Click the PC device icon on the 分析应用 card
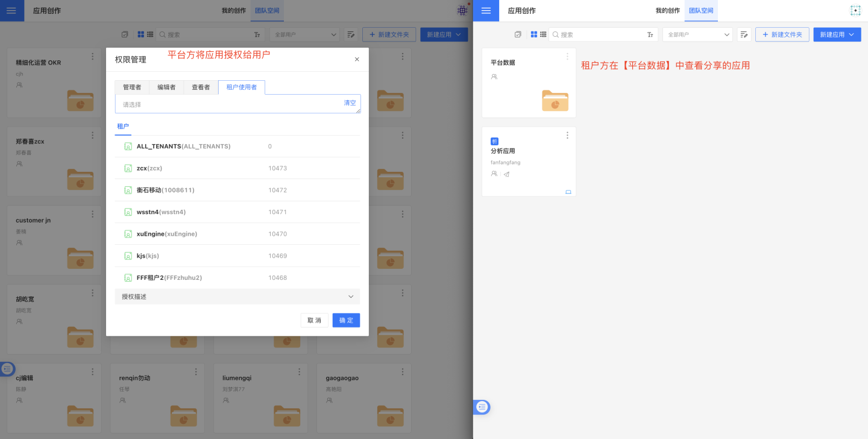 pyautogui.click(x=568, y=192)
